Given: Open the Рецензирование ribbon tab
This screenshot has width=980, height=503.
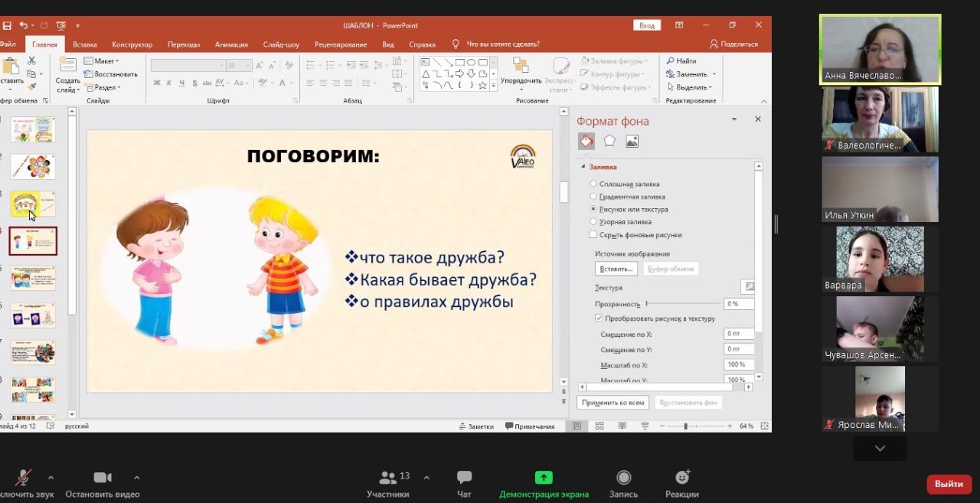Looking at the screenshot, I should [341, 44].
